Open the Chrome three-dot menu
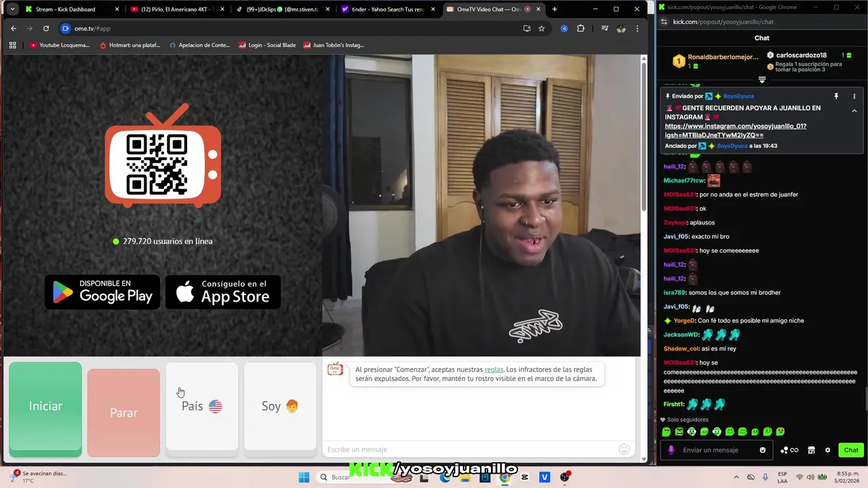 637,28
